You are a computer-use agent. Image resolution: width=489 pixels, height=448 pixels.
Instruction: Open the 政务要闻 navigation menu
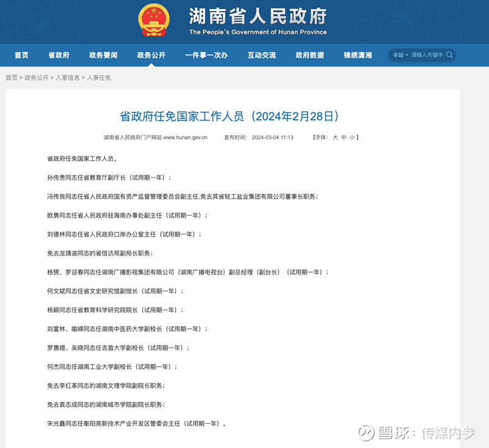click(104, 54)
